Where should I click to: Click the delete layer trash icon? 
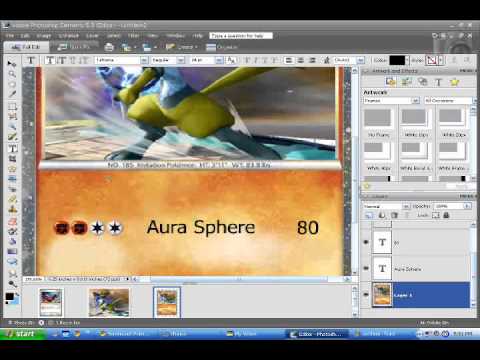(x=394, y=215)
